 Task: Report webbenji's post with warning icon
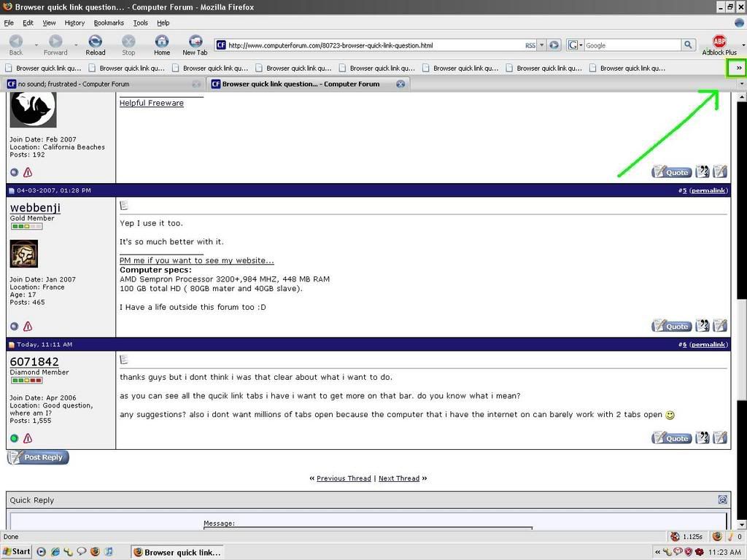pyautogui.click(x=28, y=327)
